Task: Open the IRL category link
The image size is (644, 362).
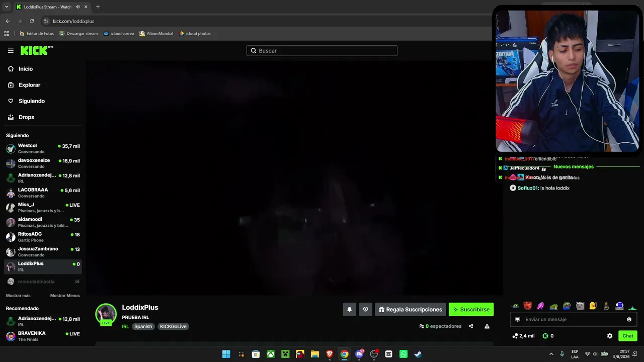Action: coord(125,326)
